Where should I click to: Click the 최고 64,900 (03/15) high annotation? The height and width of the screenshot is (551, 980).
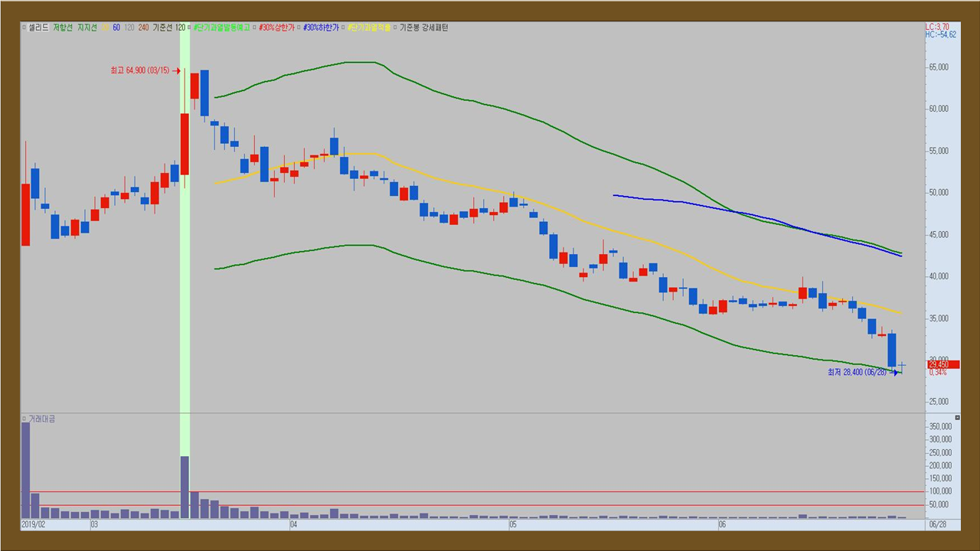(x=139, y=70)
